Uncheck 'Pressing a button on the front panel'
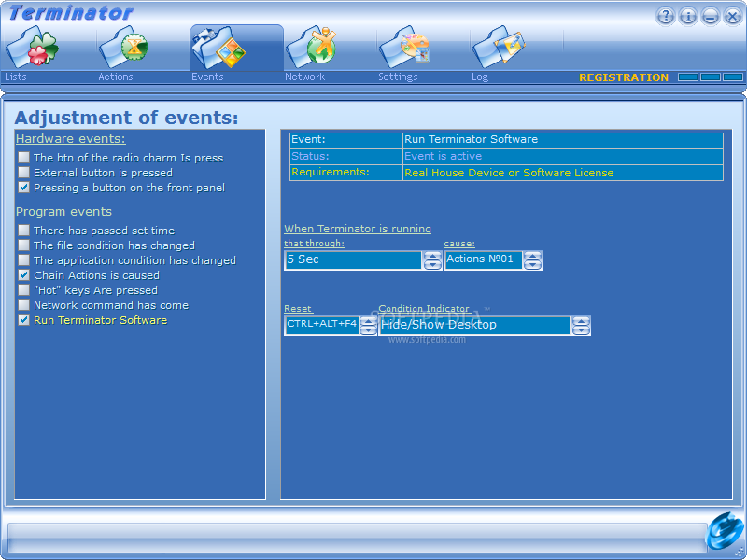 click(x=24, y=188)
